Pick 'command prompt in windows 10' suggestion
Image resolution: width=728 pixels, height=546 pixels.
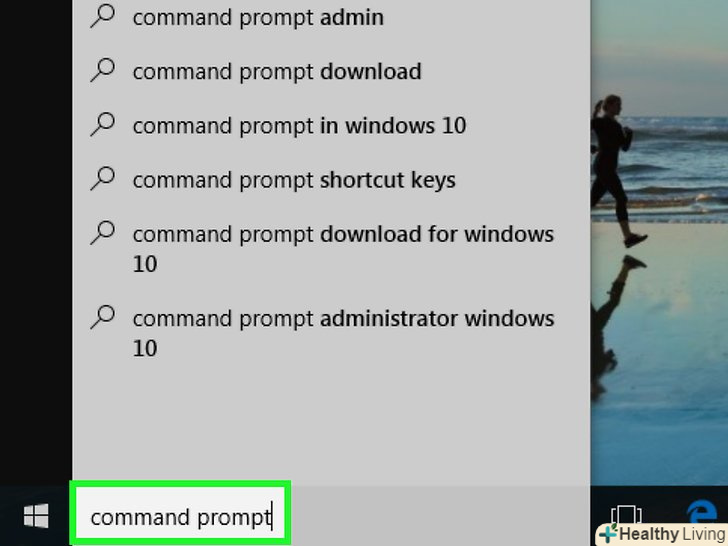[331, 125]
